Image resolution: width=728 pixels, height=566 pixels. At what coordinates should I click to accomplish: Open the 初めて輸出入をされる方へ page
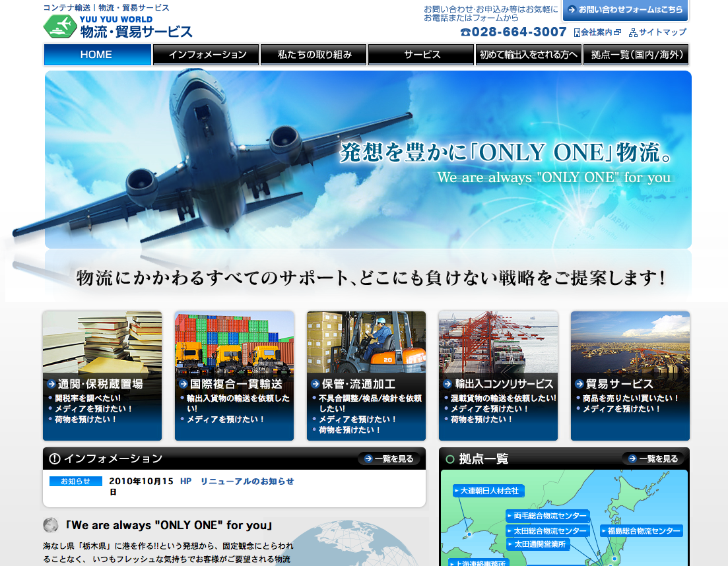[529, 55]
